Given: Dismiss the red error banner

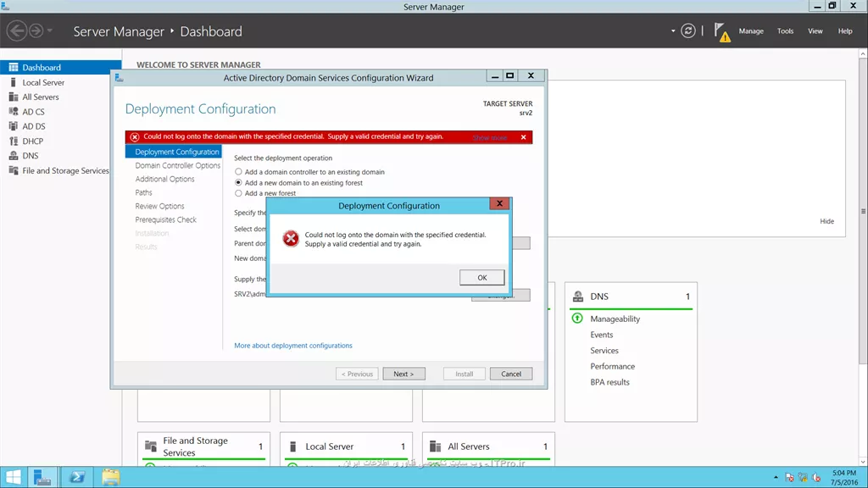Looking at the screenshot, I should coord(523,137).
